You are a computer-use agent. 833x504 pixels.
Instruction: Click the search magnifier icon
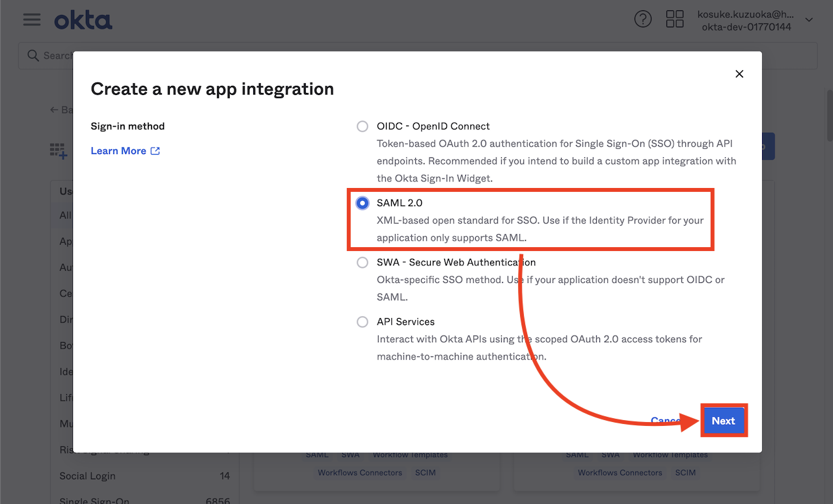tap(33, 56)
